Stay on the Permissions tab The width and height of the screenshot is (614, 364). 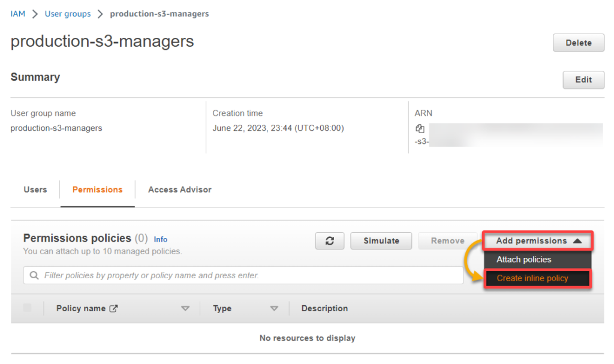pos(97,189)
